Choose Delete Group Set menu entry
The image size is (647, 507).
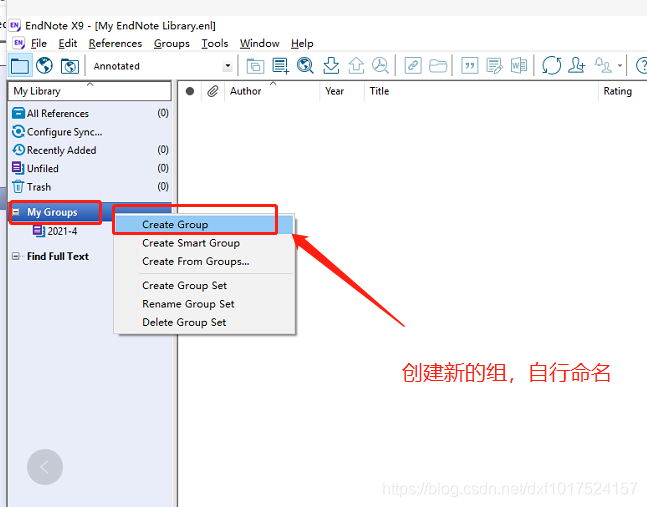coord(204,322)
